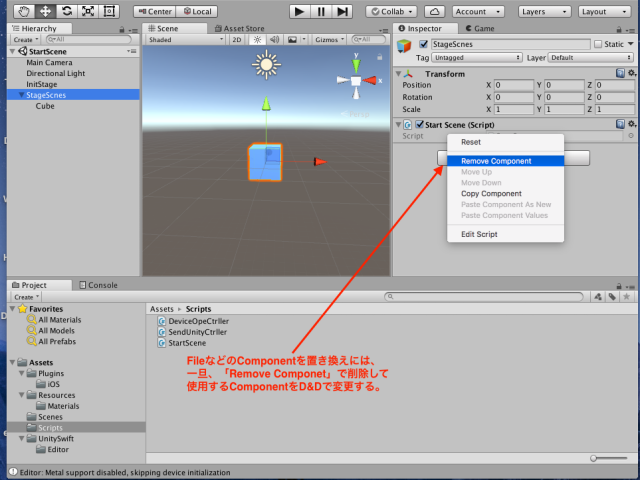640x480 pixels.
Task: Toggle scene lighting sun icon
Action: (257, 40)
